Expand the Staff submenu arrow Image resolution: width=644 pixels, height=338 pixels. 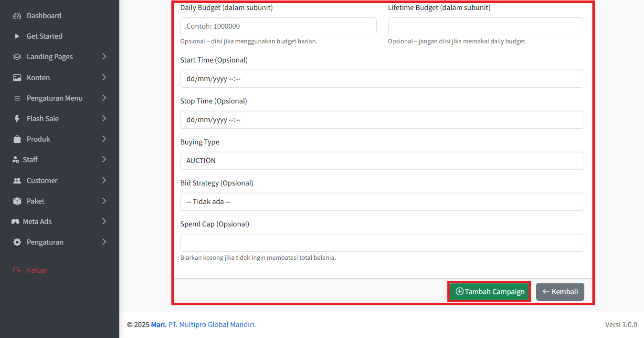104,160
